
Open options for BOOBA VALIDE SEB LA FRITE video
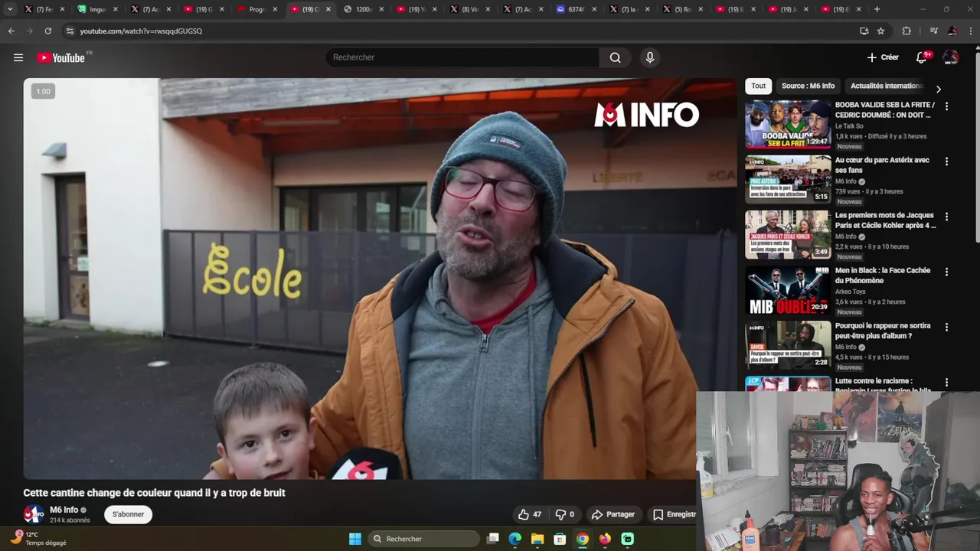click(946, 106)
